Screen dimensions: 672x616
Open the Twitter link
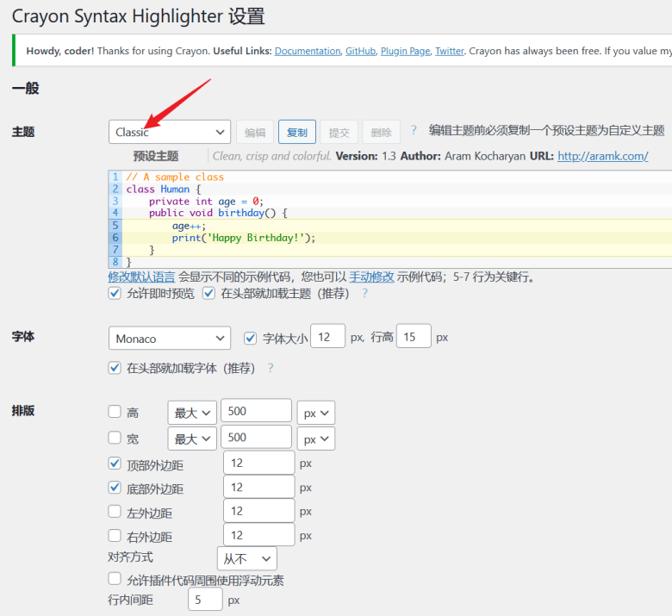tap(450, 51)
